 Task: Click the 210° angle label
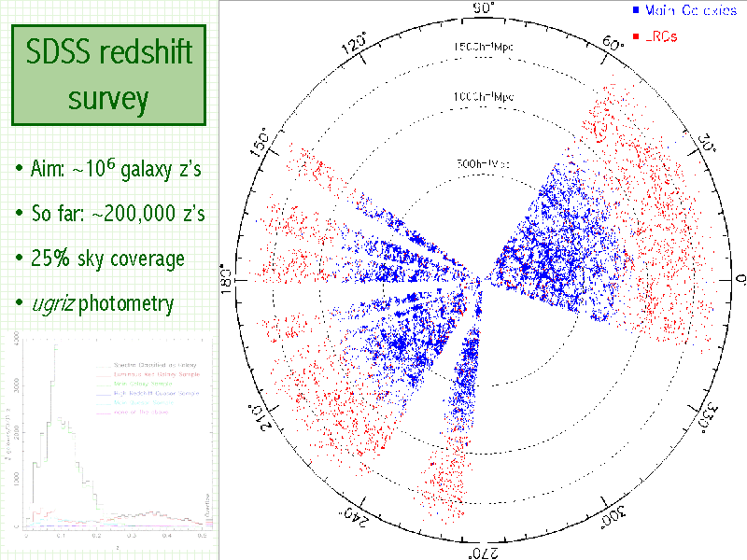tap(260, 417)
